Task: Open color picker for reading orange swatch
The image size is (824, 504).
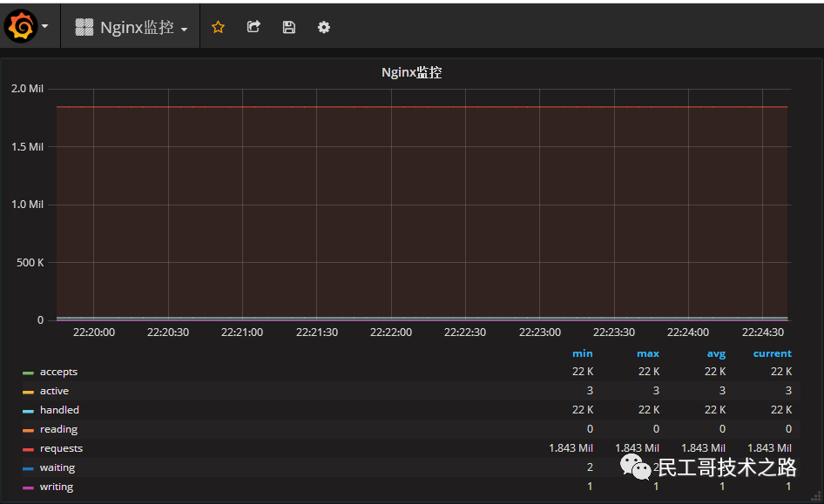Action: (x=28, y=431)
